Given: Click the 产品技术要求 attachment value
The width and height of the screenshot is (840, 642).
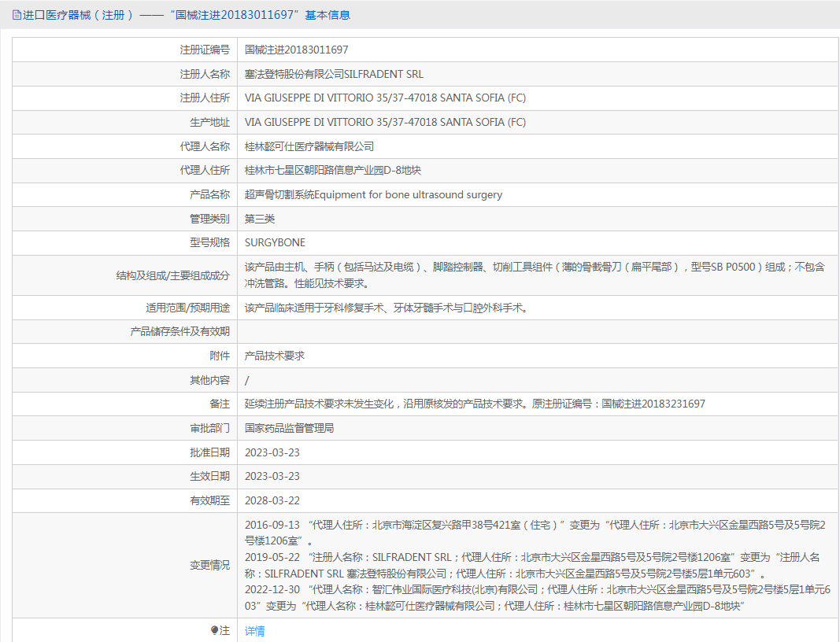Looking at the screenshot, I should pyautogui.click(x=275, y=356).
